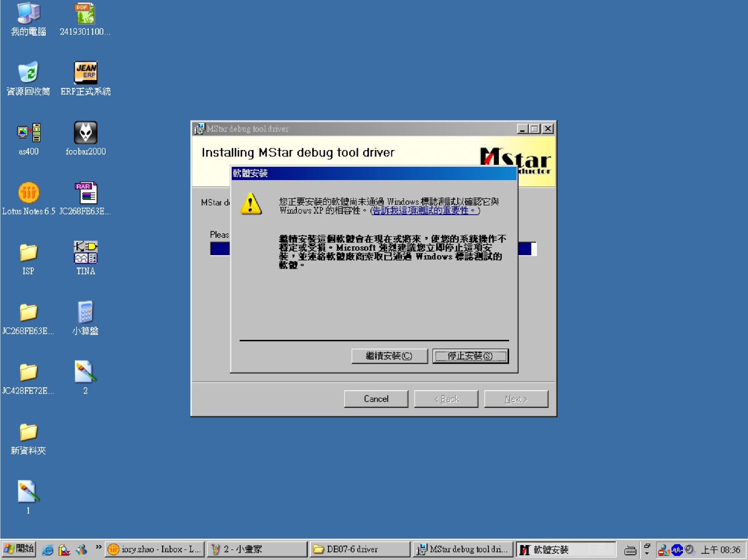Click the MStar installer title bar icon
This screenshot has width=748, height=560.
[x=200, y=129]
